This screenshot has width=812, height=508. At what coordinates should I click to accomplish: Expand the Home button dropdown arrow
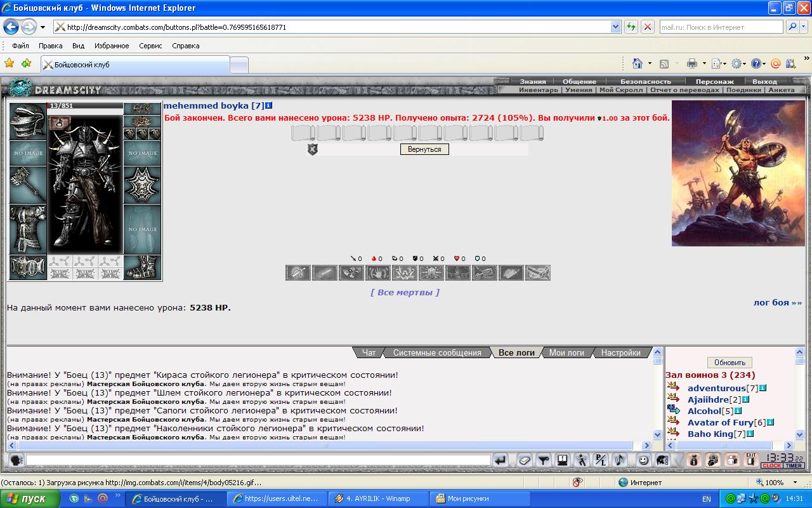[x=650, y=63]
